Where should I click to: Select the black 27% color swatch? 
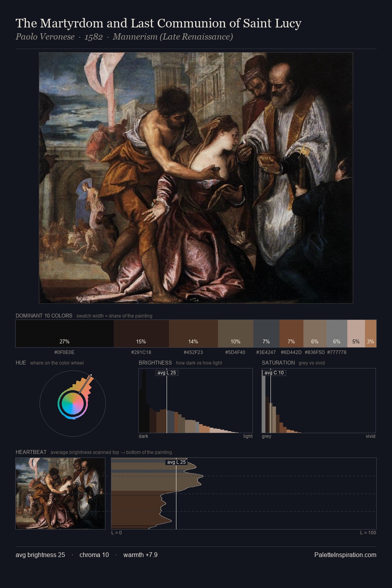(65, 334)
